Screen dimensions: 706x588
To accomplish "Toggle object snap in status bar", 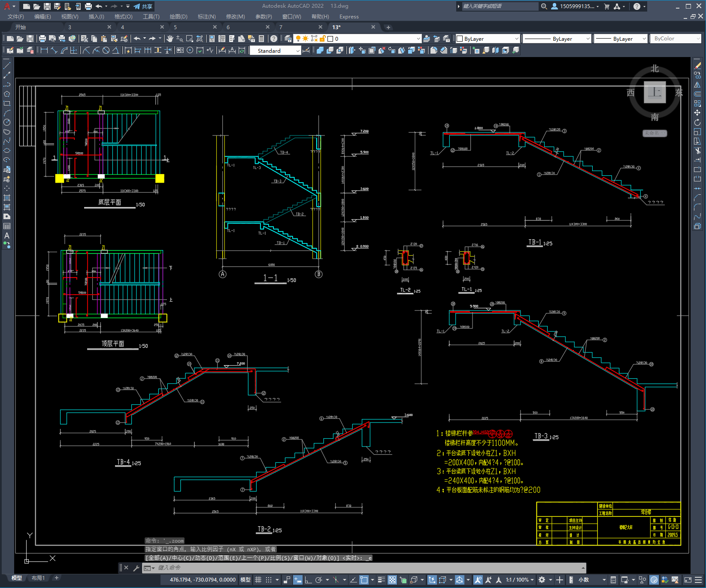I will pos(364,580).
